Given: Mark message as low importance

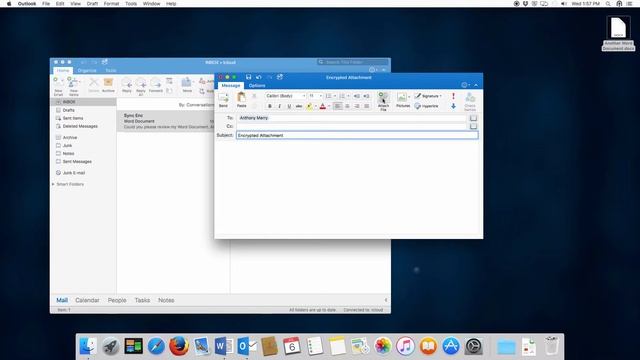Looking at the screenshot, I should 453,106.
